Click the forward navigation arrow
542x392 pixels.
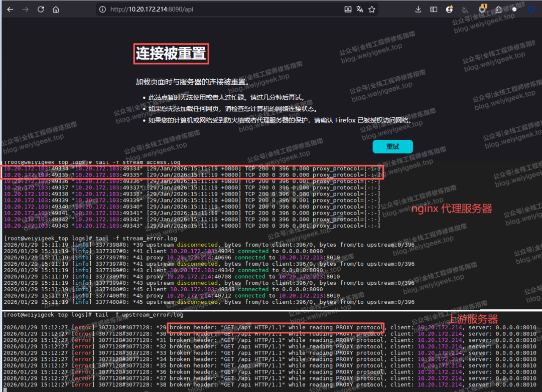[x=26, y=10]
